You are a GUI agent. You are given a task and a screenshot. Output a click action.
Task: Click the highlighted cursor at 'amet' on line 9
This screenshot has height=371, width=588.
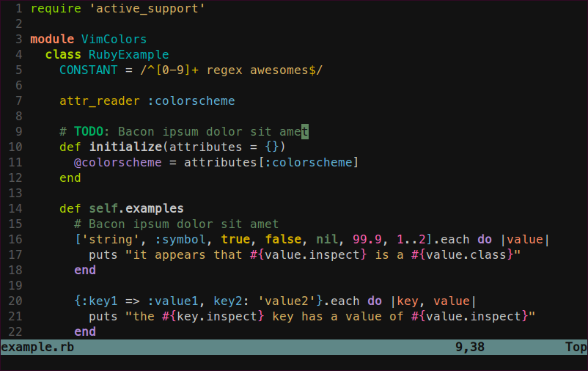[305, 131]
